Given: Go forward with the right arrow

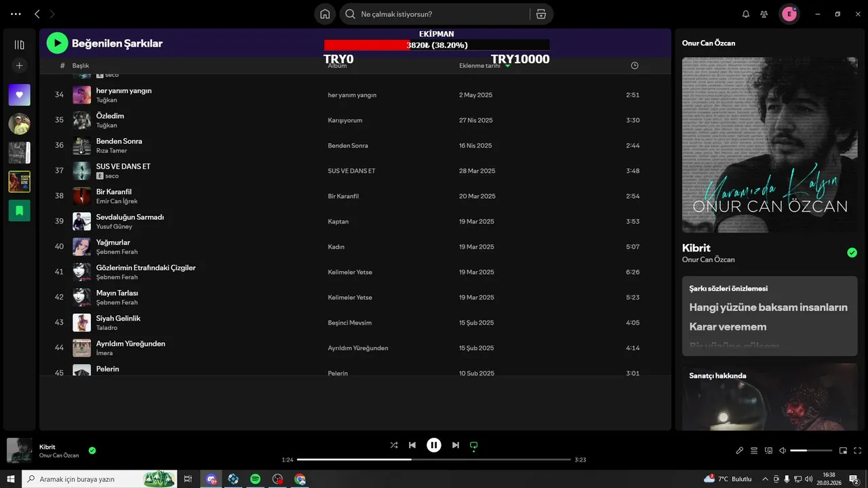Looking at the screenshot, I should pos(52,14).
